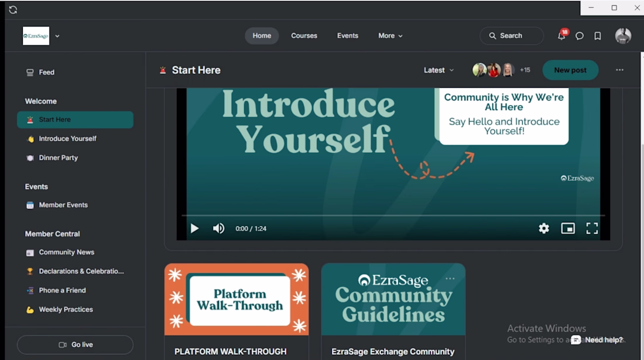Click the Dinner Party plate icon
Image resolution: width=644 pixels, height=360 pixels.
(30, 158)
